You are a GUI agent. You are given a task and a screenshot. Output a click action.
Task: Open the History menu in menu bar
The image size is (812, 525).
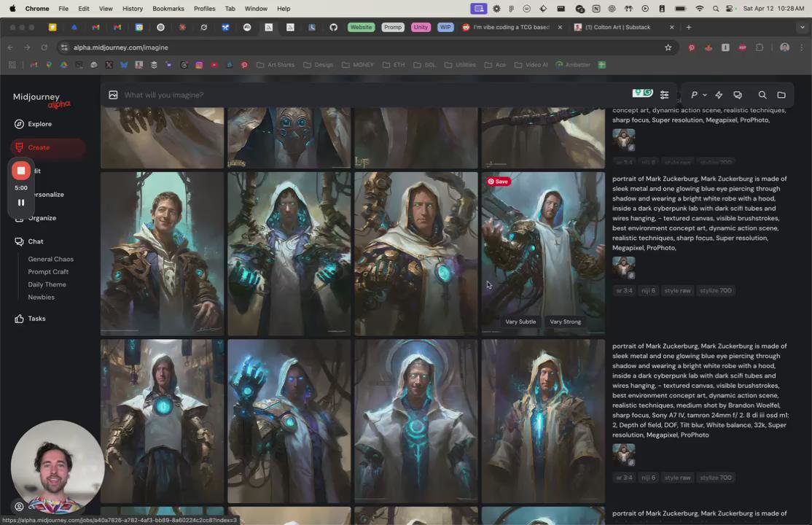(133, 8)
